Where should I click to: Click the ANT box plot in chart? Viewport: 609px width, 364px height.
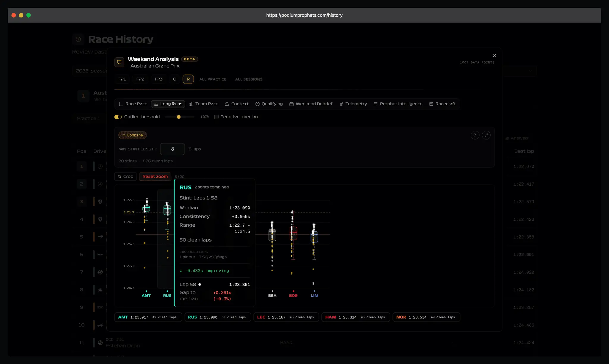point(146,208)
